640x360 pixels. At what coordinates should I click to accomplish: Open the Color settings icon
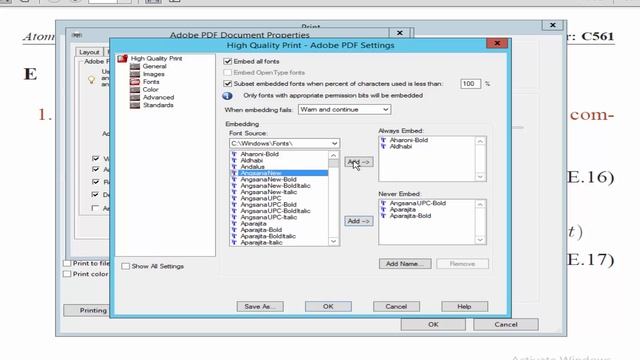click(x=135, y=90)
